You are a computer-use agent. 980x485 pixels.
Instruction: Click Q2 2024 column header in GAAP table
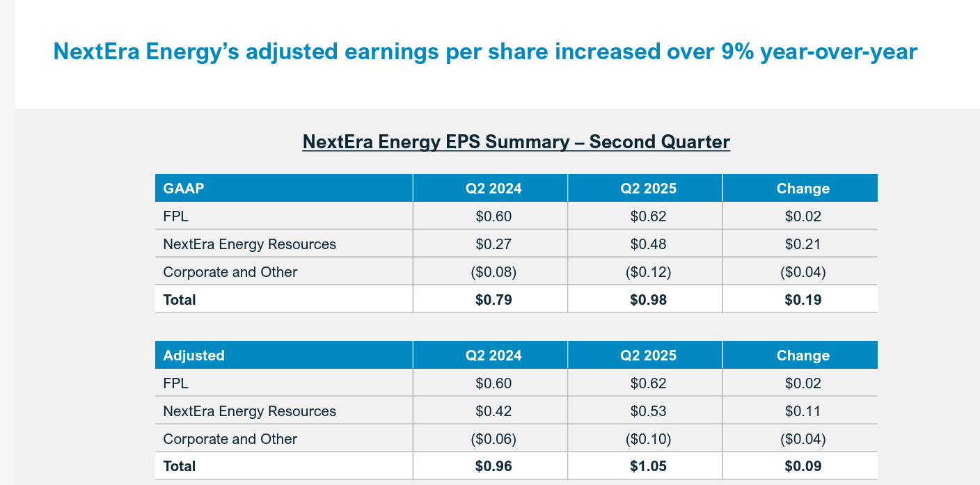[493, 189]
